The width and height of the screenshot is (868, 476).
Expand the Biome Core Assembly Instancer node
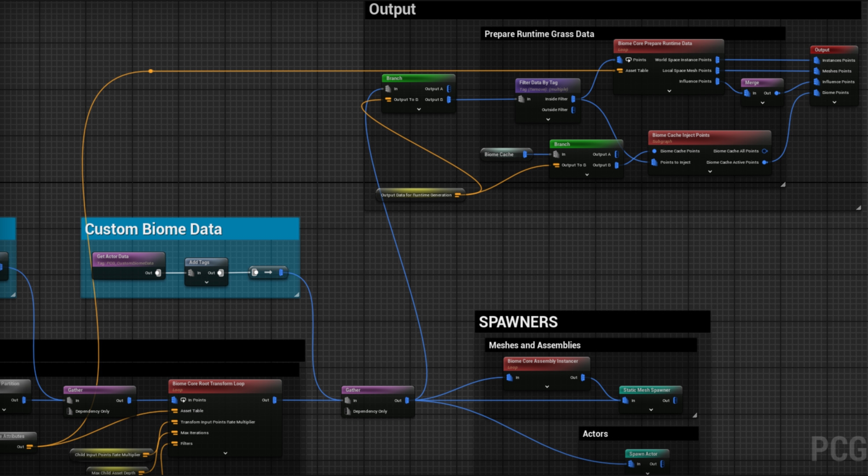(x=547, y=387)
